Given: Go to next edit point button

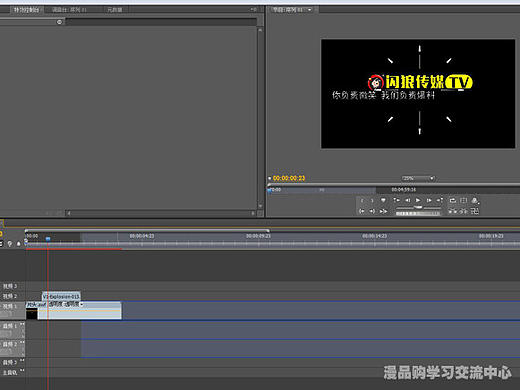Looking at the screenshot, I should click(x=440, y=200).
